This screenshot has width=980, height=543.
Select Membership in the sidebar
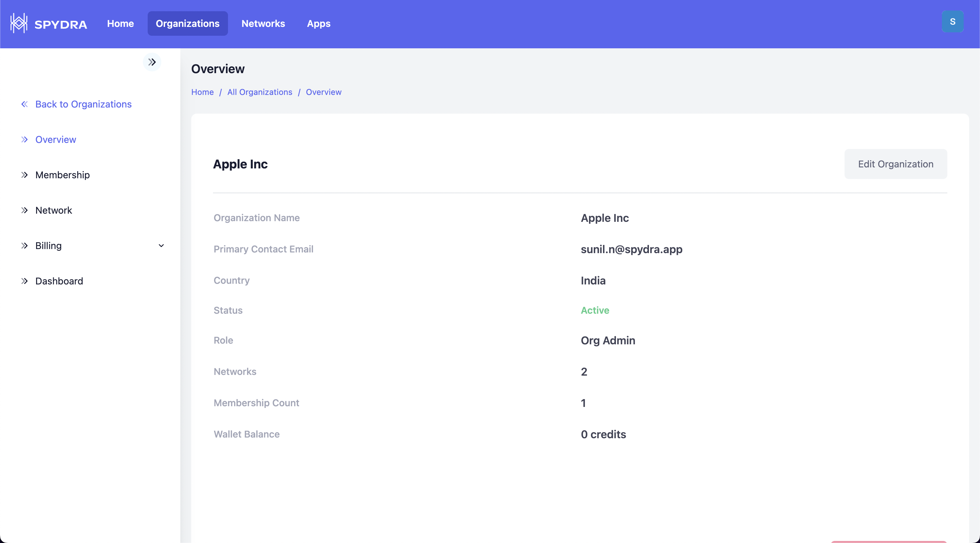click(x=62, y=175)
